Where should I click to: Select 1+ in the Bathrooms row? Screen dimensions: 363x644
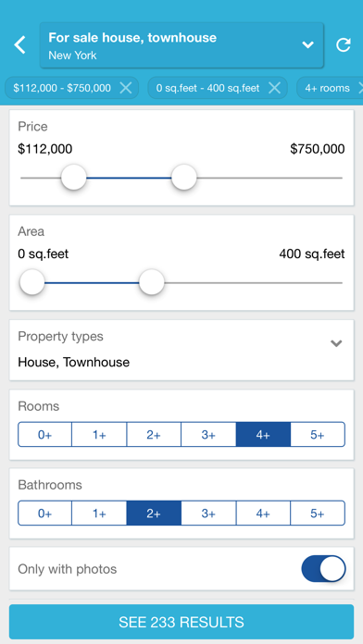pyautogui.click(x=99, y=513)
